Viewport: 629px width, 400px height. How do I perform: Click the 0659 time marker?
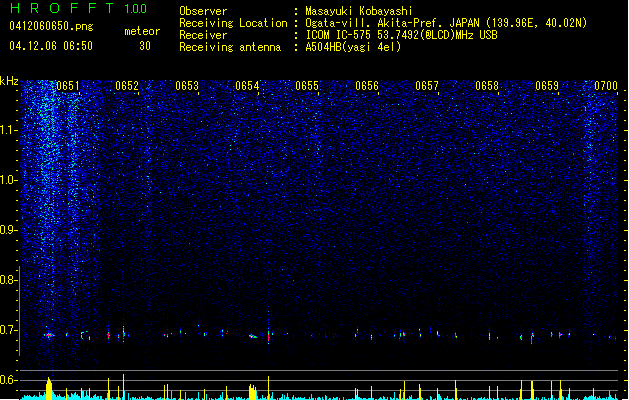tap(547, 86)
